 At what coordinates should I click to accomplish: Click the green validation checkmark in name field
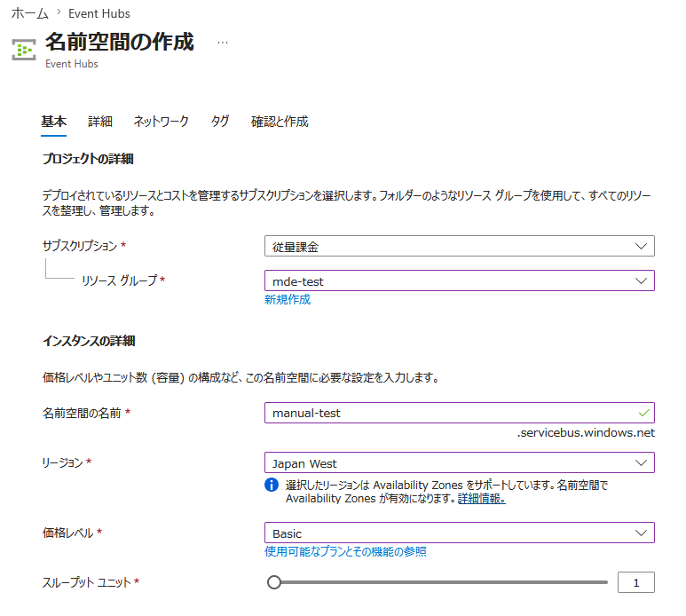[643, 413]
